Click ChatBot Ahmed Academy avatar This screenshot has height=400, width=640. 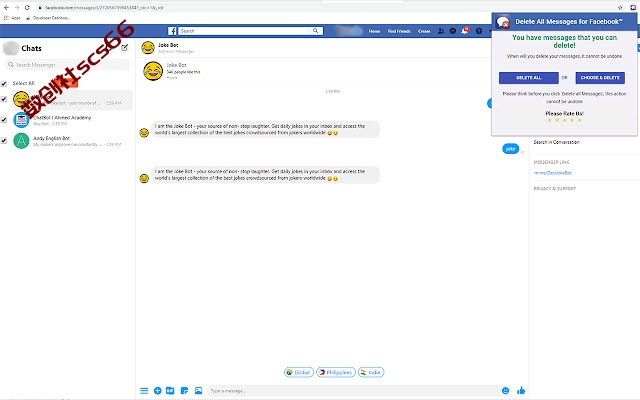click(x=21, y=120)
